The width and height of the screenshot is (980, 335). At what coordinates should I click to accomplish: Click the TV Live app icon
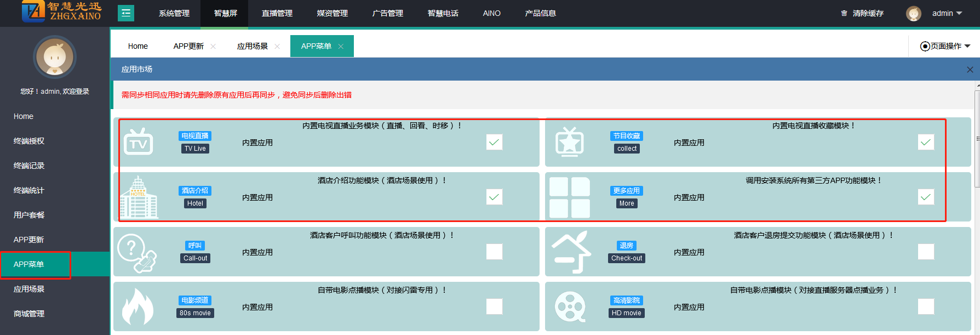click(x=138, y=142)
